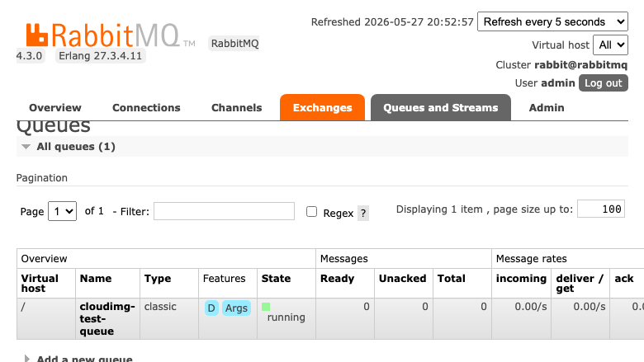Sort by incoming rate column
The width and height of the screenshot is (644, 362).
point(521,279)
